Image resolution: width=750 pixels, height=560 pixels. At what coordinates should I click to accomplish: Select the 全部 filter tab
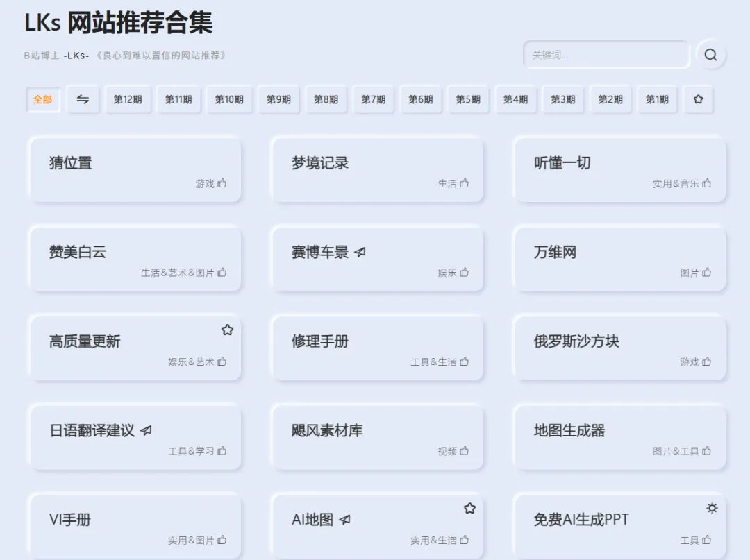[42, 99]
